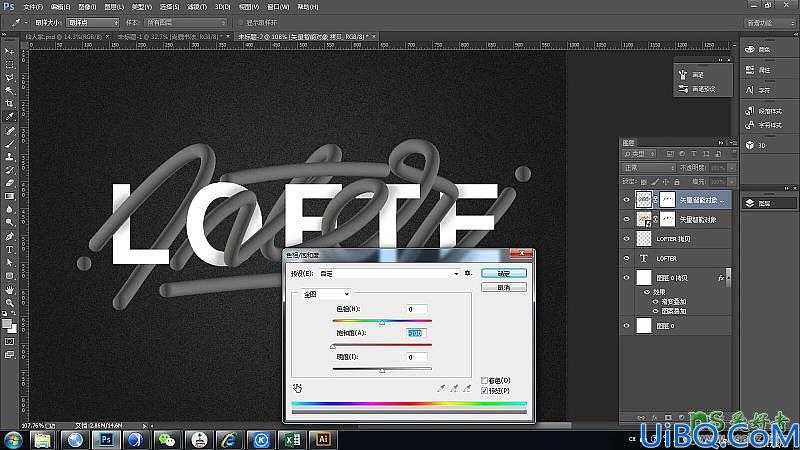Select the Horizontal Type tool
This screenshot has width=800, height=450.
click(9, 249)
